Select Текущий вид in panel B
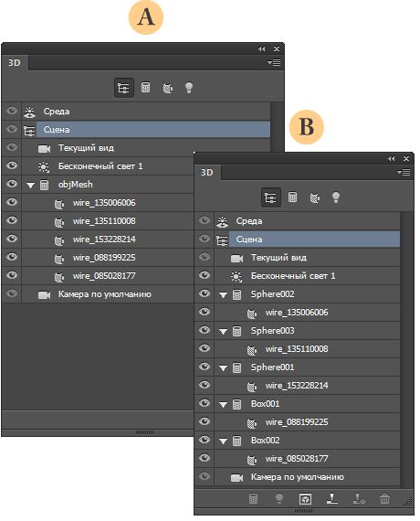The height and width of the screenshot is (521, 420). [307, 258]
